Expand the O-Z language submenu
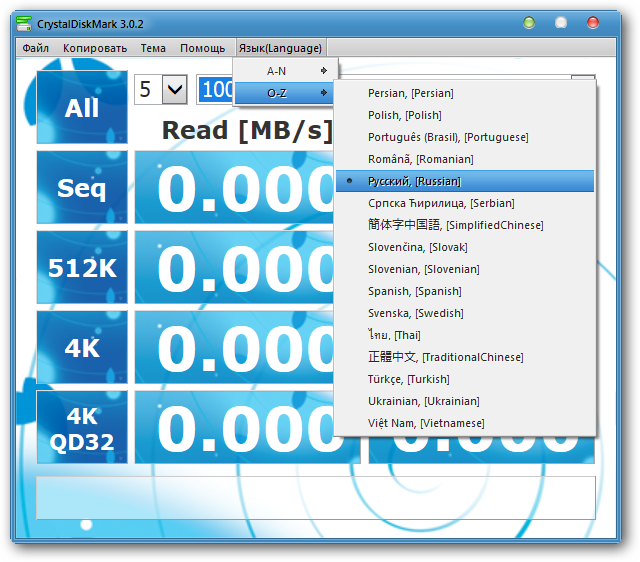640x562 pixels. [x=285, y=93]
